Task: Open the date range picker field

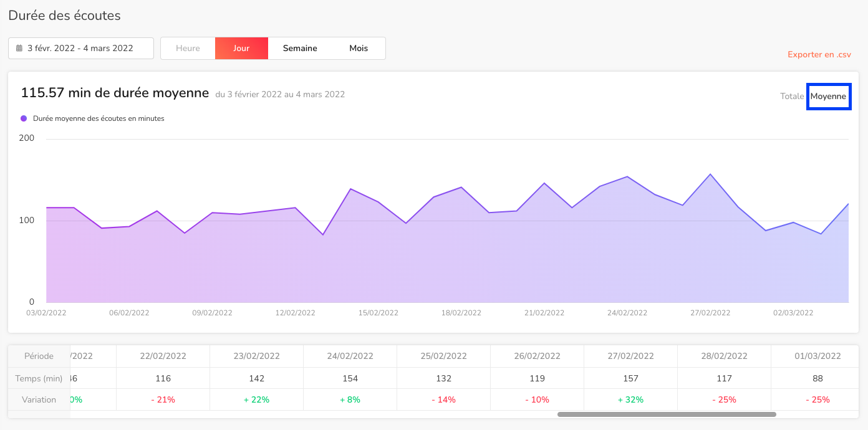Action: pyautogui.click(x=81, y=49)
